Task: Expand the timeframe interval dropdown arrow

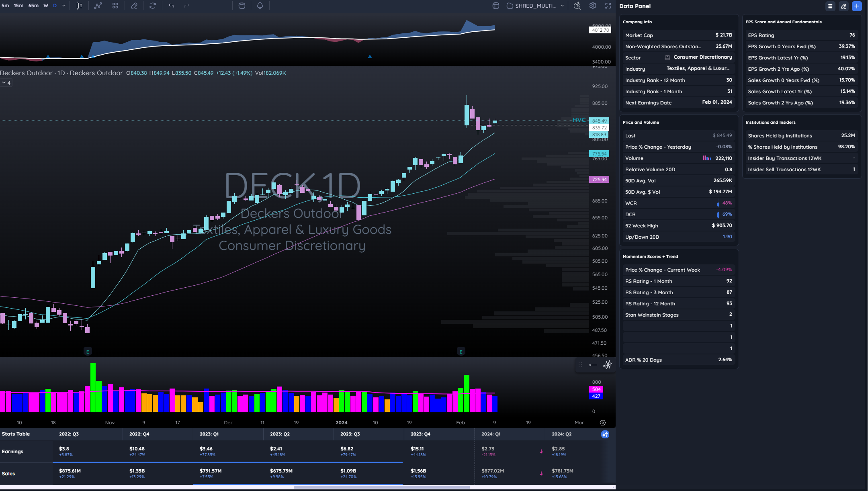Action: 64,6
